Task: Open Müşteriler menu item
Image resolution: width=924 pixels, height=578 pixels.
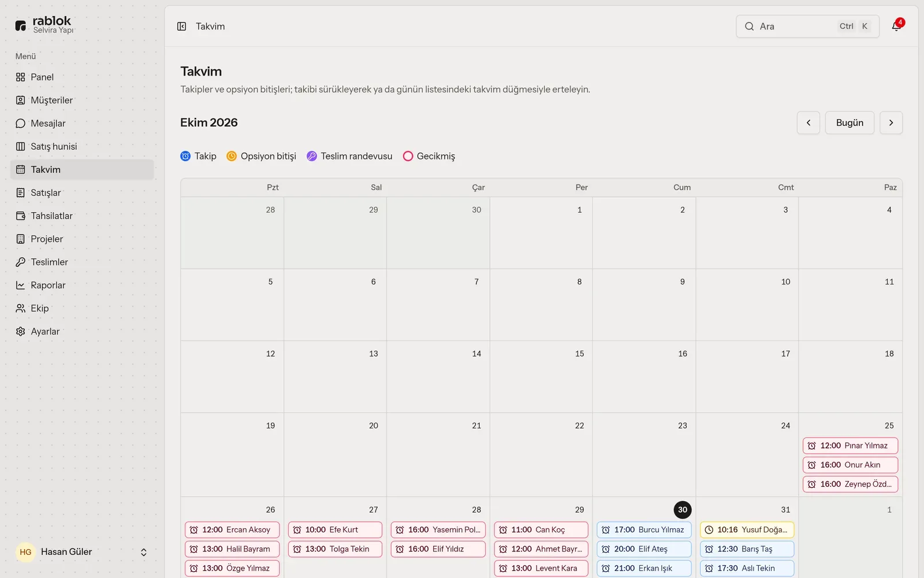Action: pos(82,100)
